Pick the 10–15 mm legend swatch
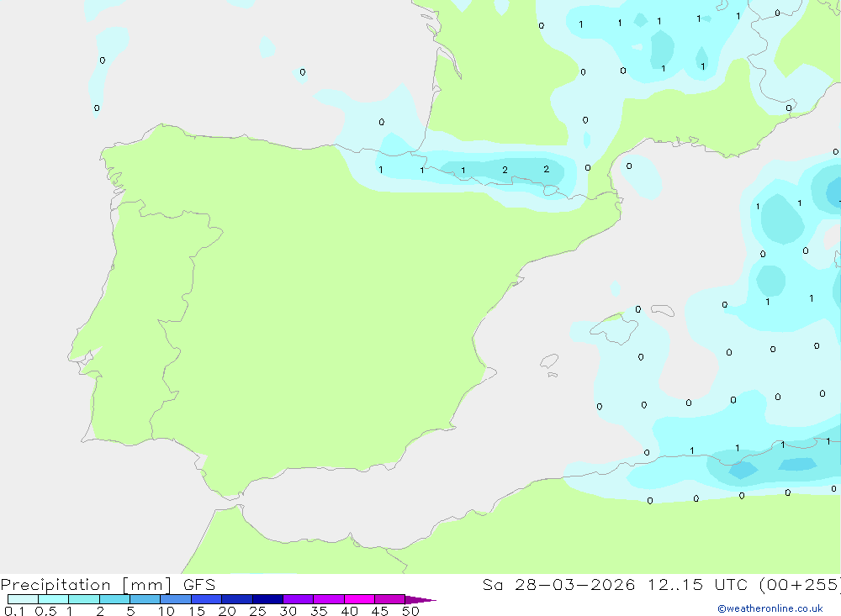Screen dimensions: 841x616 pos(176,599)
